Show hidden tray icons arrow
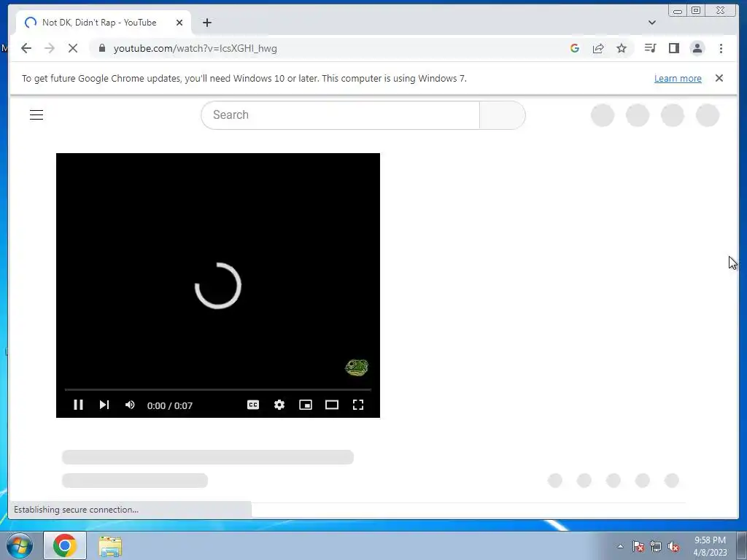 (x=620, y=546)
